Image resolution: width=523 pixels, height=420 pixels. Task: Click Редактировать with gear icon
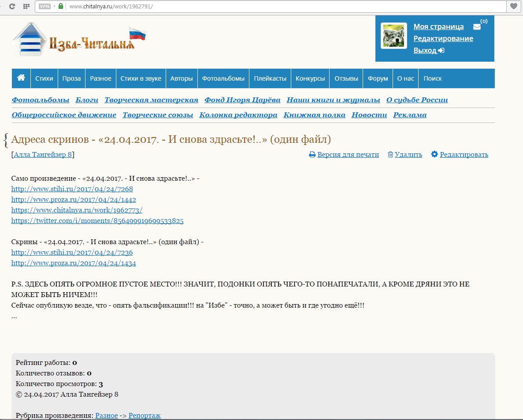point(460,155)
